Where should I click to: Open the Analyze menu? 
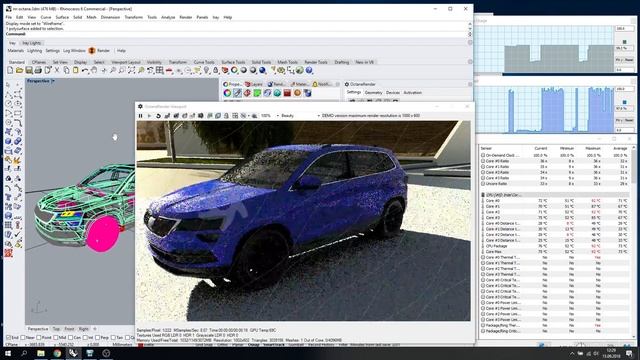tap(168, 18)
